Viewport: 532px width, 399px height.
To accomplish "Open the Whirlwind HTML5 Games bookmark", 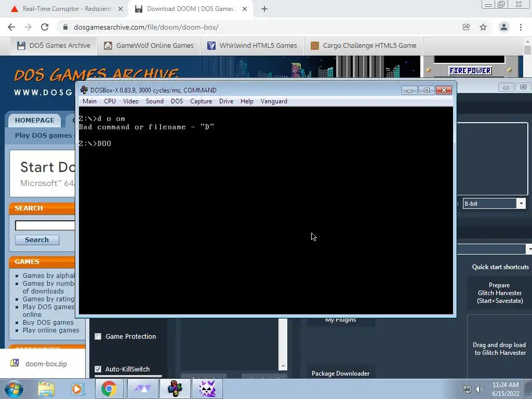I will tap(252, 46).
